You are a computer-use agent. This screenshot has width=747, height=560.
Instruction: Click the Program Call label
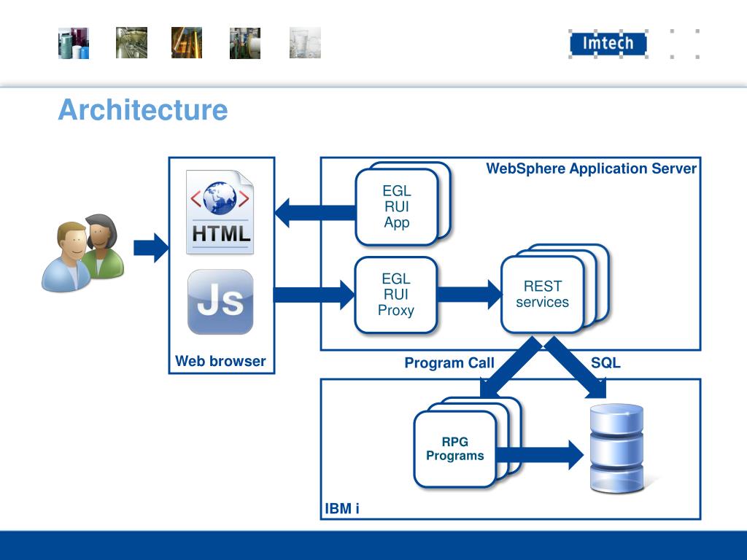click(449, 363)
